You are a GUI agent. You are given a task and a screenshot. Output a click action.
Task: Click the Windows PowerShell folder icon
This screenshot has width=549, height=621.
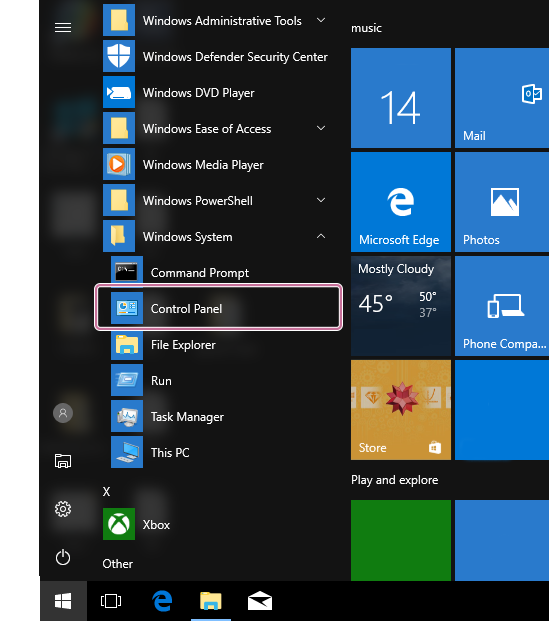(x=119, y=200)
